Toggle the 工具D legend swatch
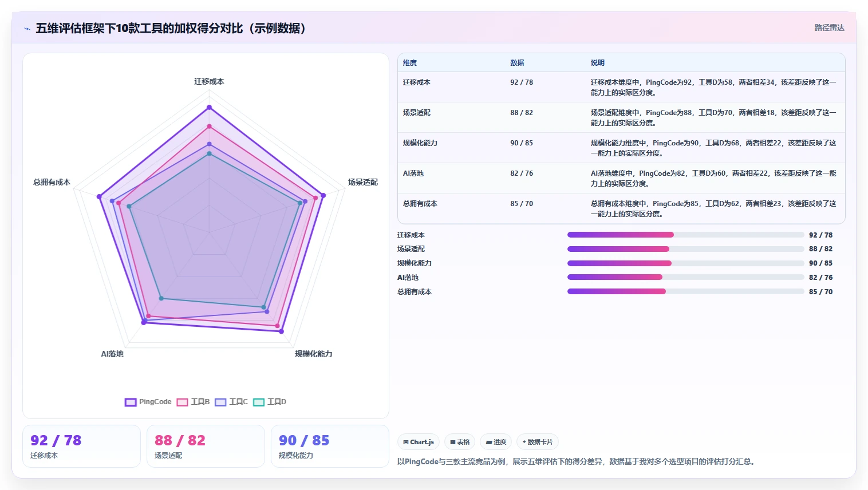The width and height of the screenshot is (868, 490). (x=259, y=402)
